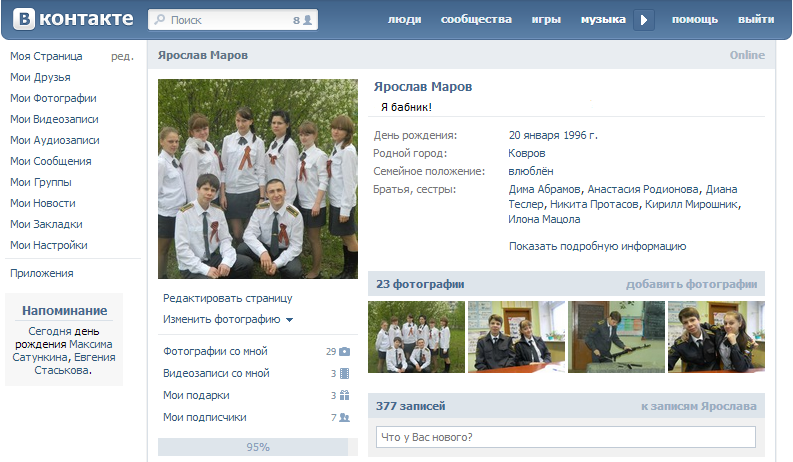This screenshot has width=793, height=462.
Task: Click the выйти logout link
Action: coord(755,19)
